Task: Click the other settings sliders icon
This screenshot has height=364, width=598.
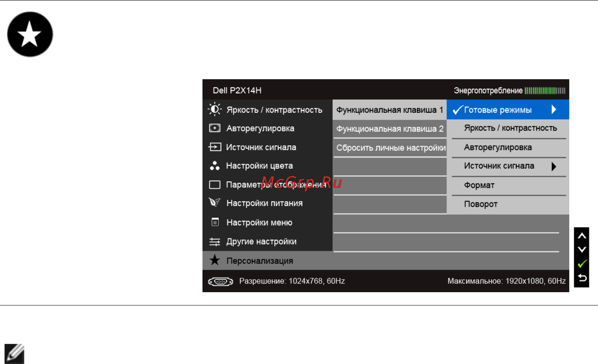Action: [x=215, y=242]
